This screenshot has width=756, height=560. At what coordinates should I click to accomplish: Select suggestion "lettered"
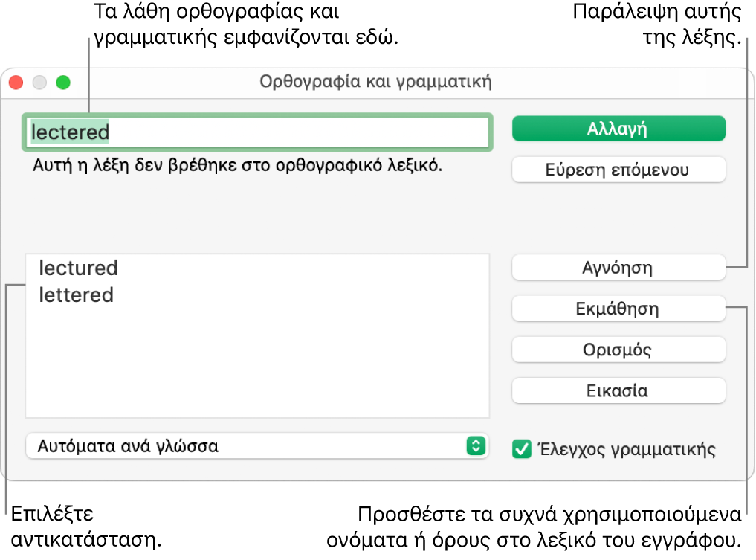pos(76,295)
